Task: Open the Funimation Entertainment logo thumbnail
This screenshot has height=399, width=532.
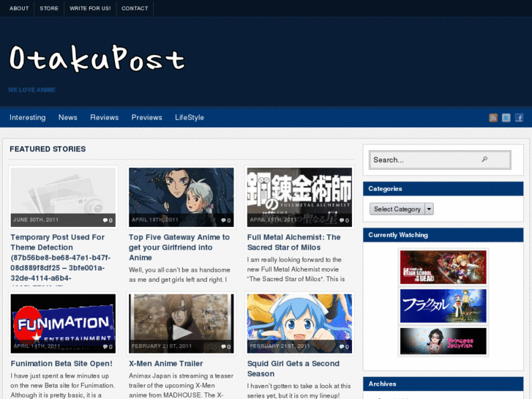Action: pyautogui.click(x=63, y=324)
